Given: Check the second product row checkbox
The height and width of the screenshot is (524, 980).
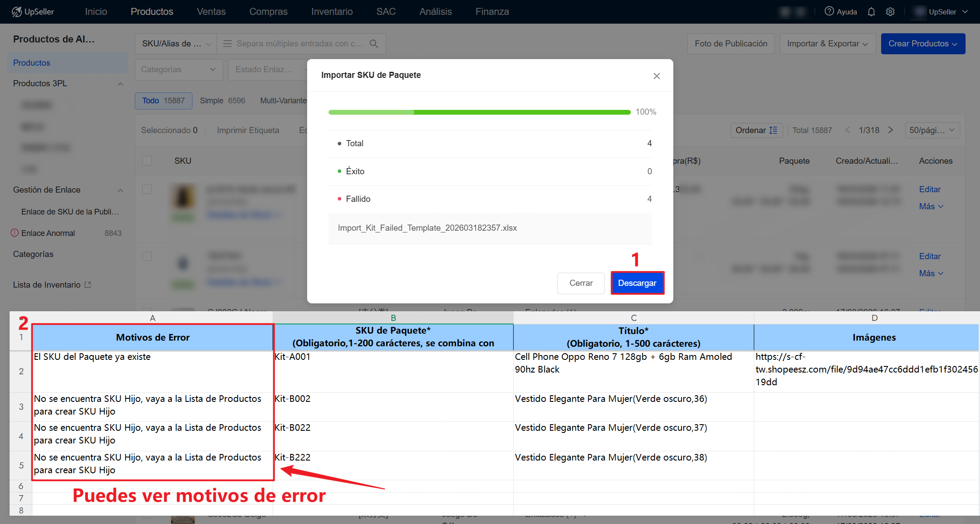Looking at the screenshot, I should click(x=147, y=256).
